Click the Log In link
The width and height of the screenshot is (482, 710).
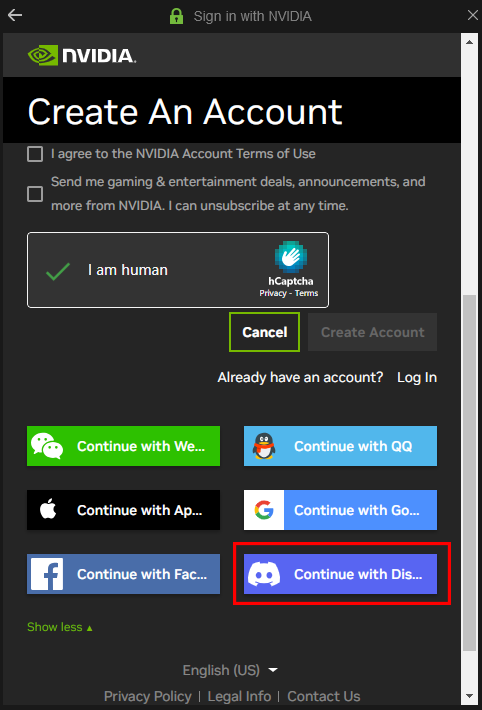[417, 377]
